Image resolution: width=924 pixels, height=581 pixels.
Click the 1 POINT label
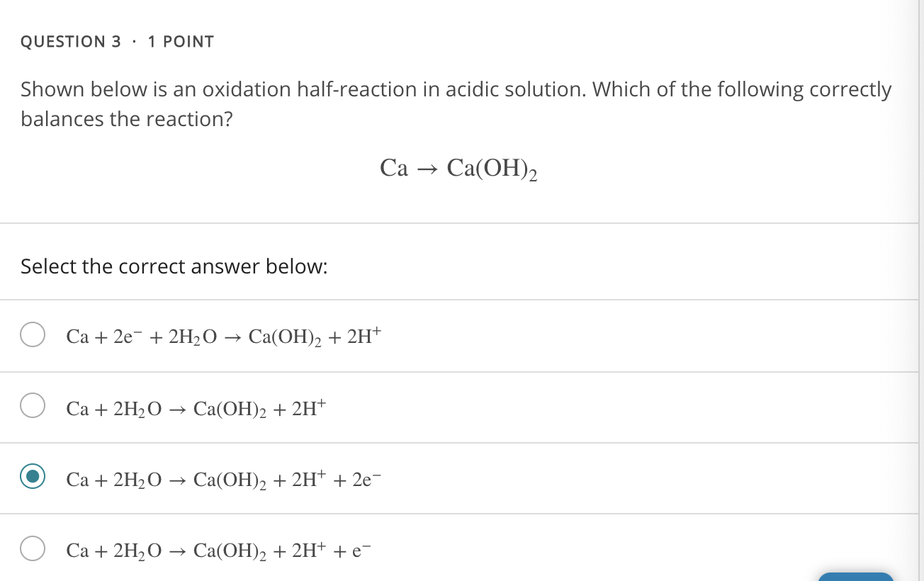pos(181,41)
